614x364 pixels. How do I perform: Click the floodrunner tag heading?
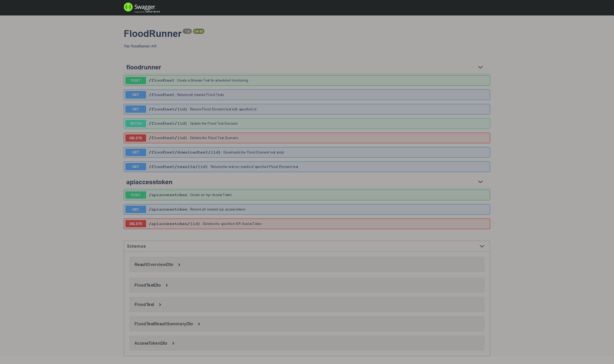pyautogui.click(x=143, y=67)
